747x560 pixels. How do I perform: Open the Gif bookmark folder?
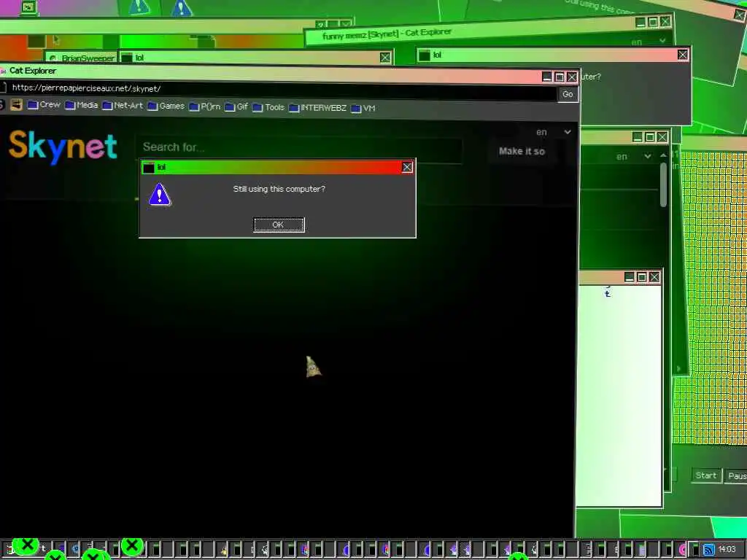coord(236,106)
